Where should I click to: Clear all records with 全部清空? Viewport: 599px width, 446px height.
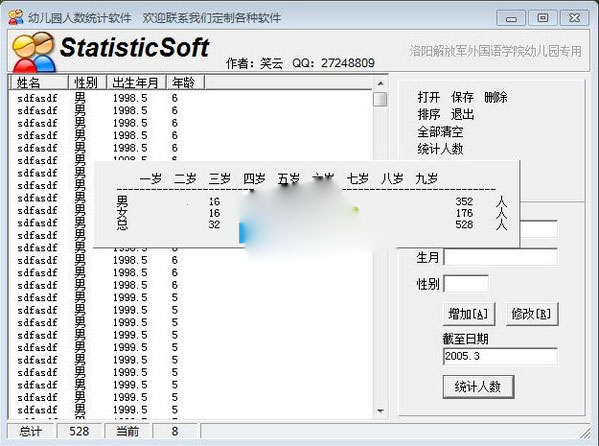pyautogui.click(x=440, y=132)
